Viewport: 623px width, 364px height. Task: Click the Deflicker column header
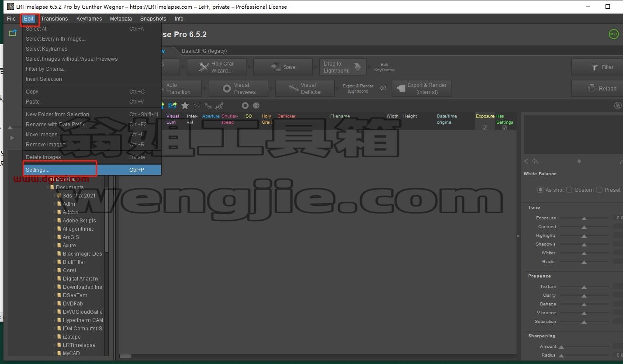click(x=287, y=116)
